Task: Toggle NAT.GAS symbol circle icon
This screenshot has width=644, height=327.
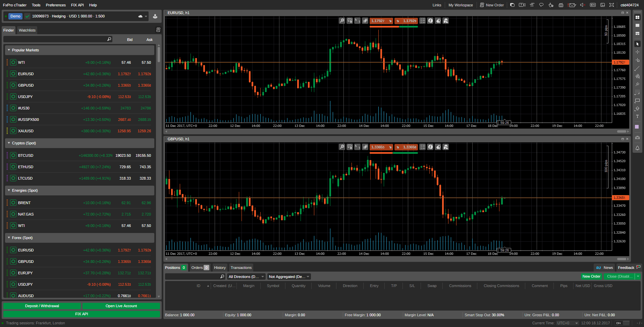Action: coord(13,214)
